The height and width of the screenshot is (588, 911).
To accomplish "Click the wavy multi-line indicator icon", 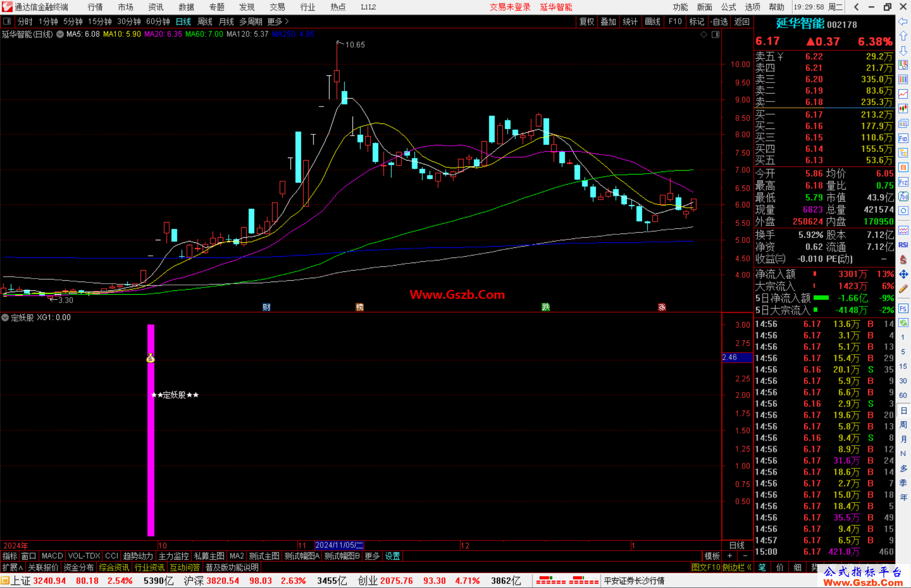I will coord(903,230).
